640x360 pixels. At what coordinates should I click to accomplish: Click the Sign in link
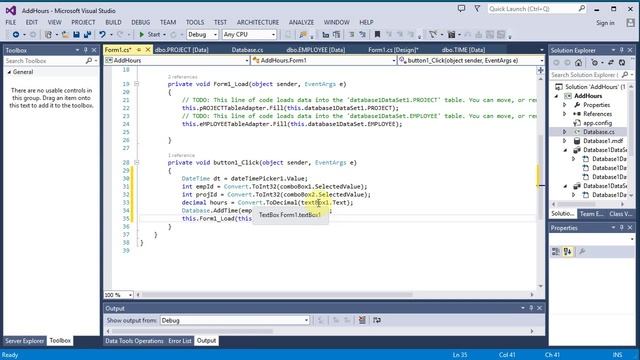tap(605, 23)
